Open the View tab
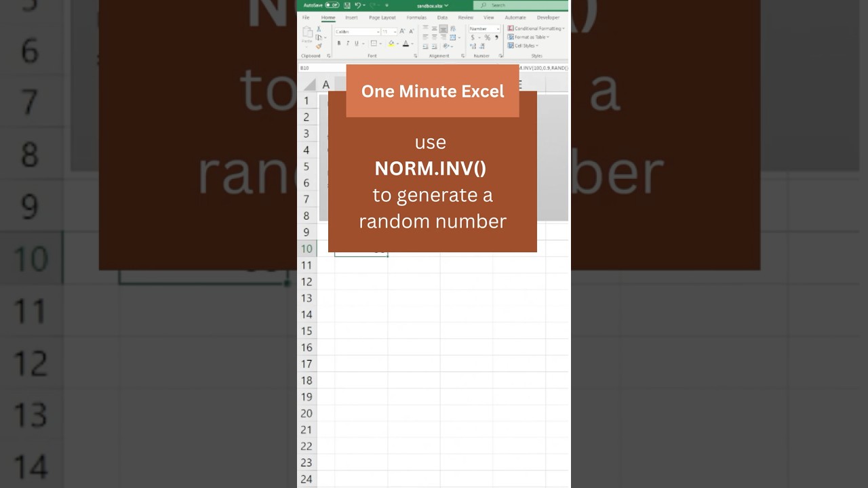Viewport: 868px width, 488px height. [488, 18]
